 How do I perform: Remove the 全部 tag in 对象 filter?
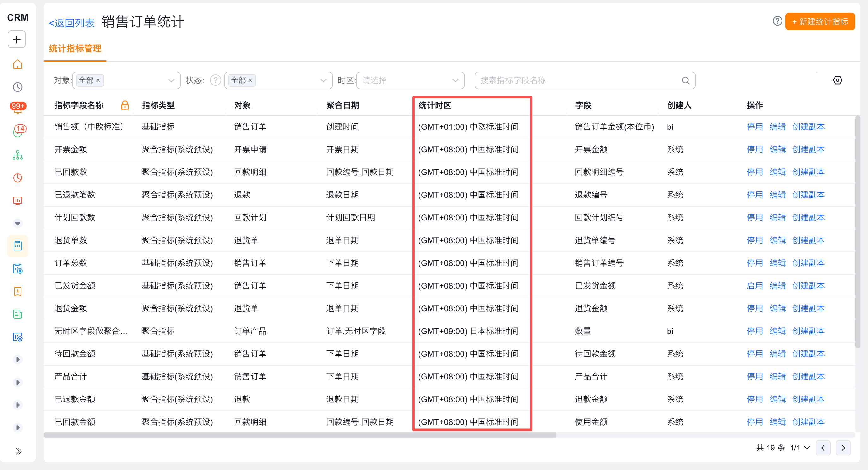[98, 80]
